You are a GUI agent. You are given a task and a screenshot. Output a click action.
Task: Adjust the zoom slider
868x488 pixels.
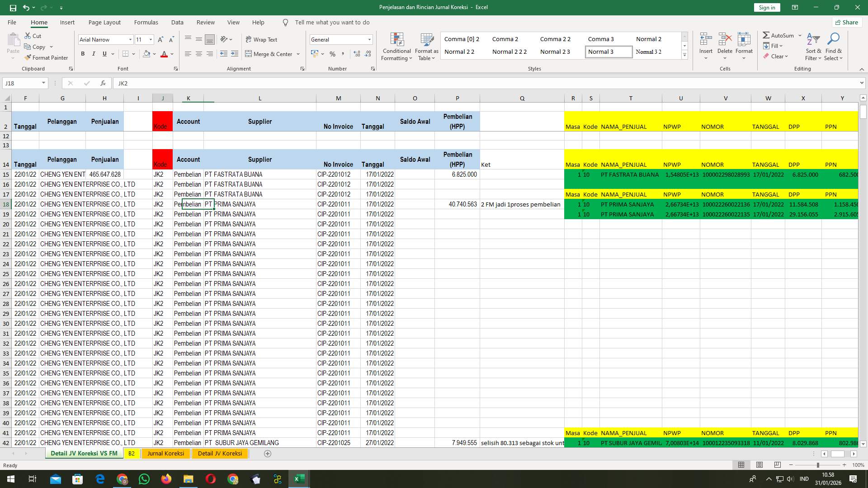point(818,465)
